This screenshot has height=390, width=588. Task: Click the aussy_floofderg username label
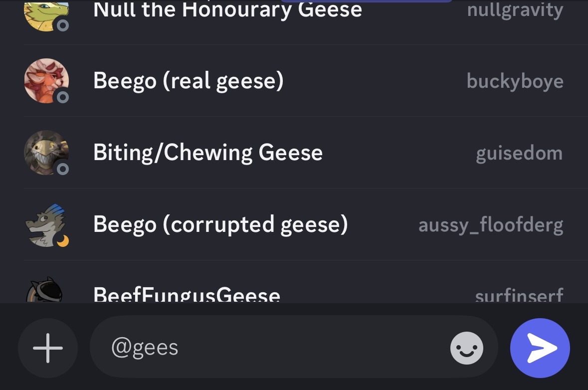pos(491,225)
